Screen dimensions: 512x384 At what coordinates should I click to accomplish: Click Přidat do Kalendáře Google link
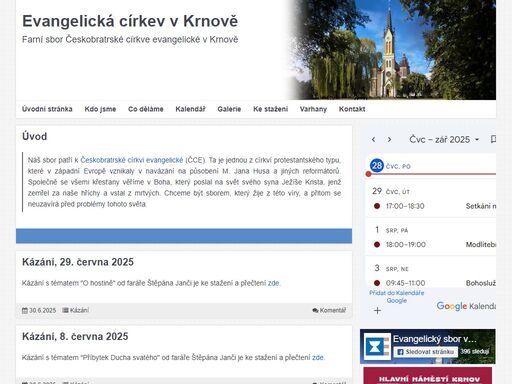tap(397, 297)
